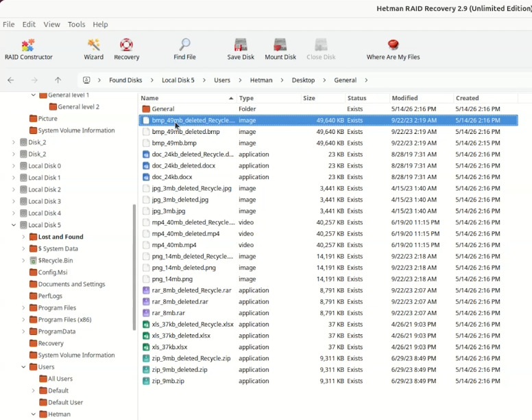Click the zip_9mb.zip archive icon

pos(146,381)
